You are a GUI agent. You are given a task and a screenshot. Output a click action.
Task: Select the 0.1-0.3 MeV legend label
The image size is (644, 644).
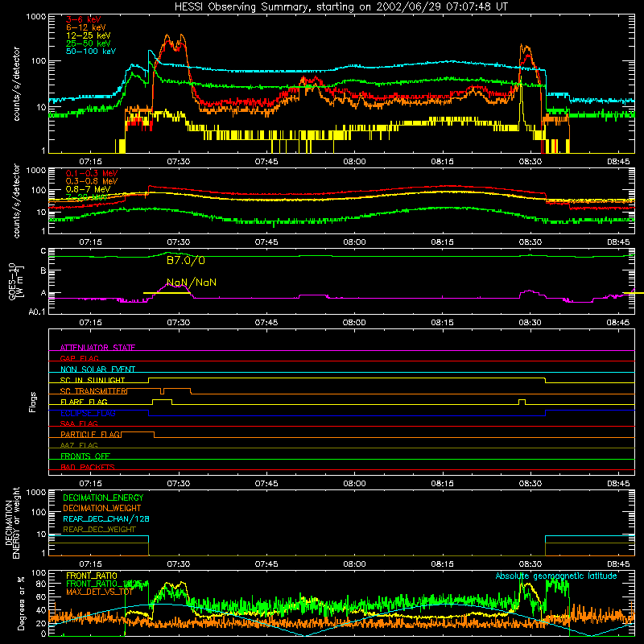[92, 173]
